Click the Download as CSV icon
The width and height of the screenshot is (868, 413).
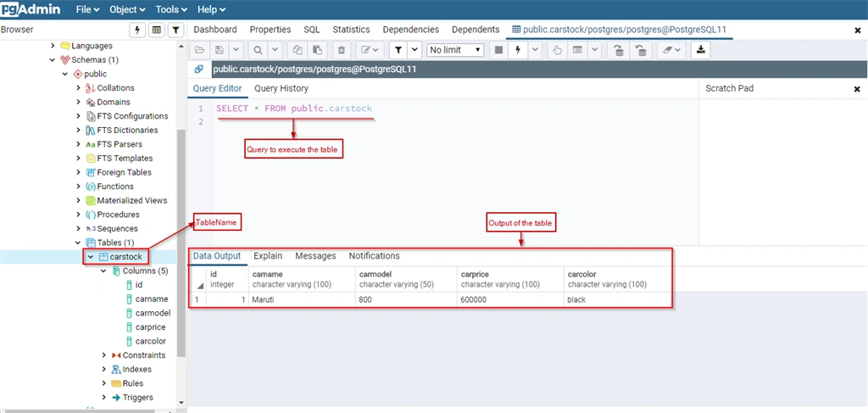pos(701,50)
